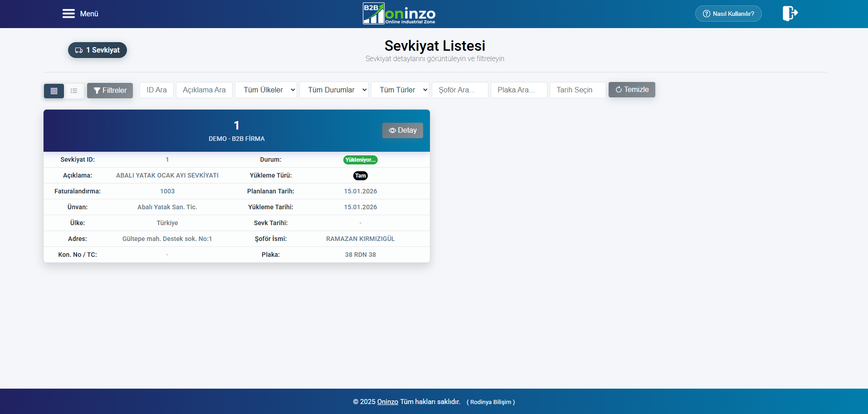
Task: Open Nasıl Kullanılır help button
Action: click(728, 14)
